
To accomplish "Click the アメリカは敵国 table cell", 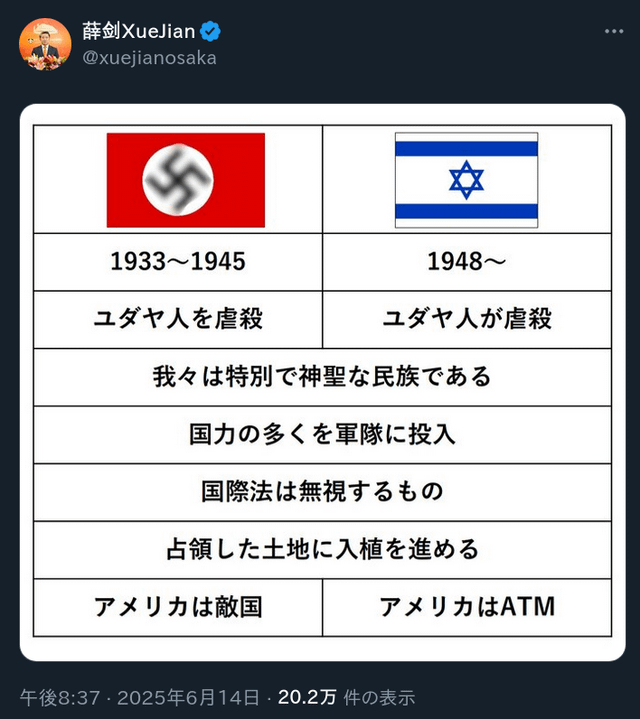I will [x=178, y=607].
